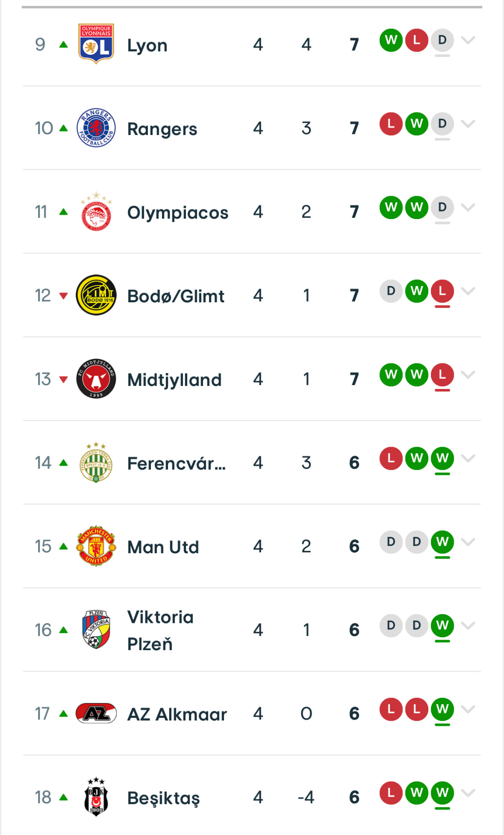Screen dimensions: 504x835
Task: Select the Olympiacos team name
Action: [x=178, y=212]
